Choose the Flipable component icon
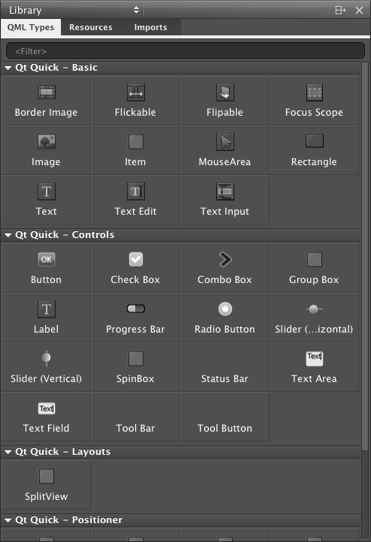 tap(225, 92)
